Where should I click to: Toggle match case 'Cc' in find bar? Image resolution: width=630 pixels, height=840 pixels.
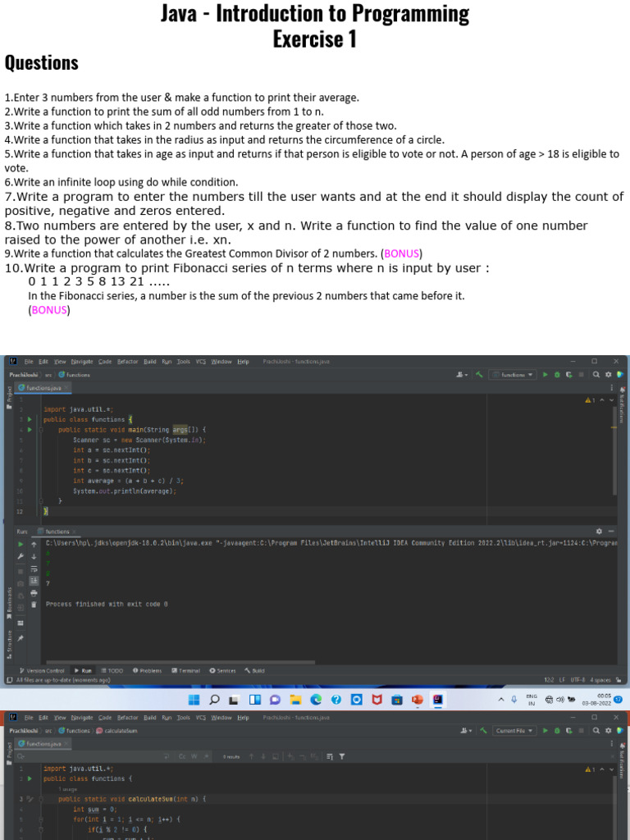point(182,756)
